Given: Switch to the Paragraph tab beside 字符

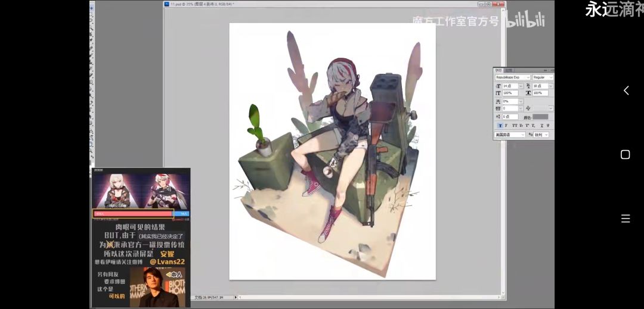Looking at the screenshot, I should click(509, 70).
